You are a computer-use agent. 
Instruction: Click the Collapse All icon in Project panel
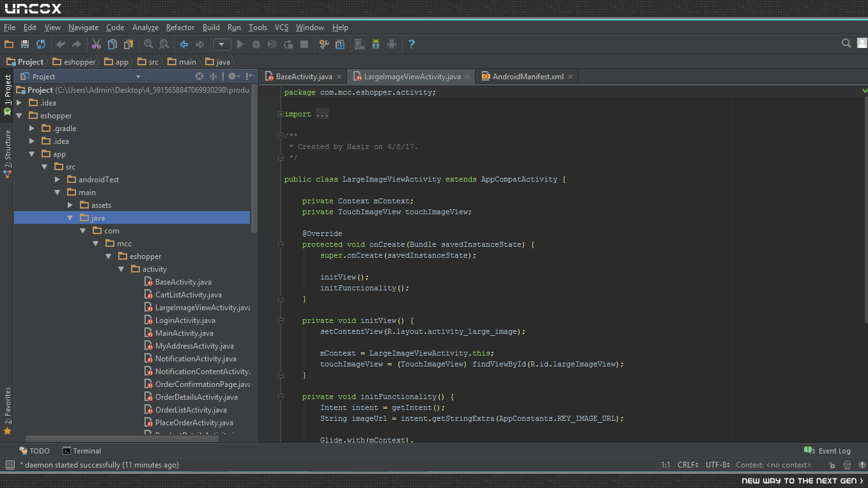pyautogui.click(x=213, y=76)
